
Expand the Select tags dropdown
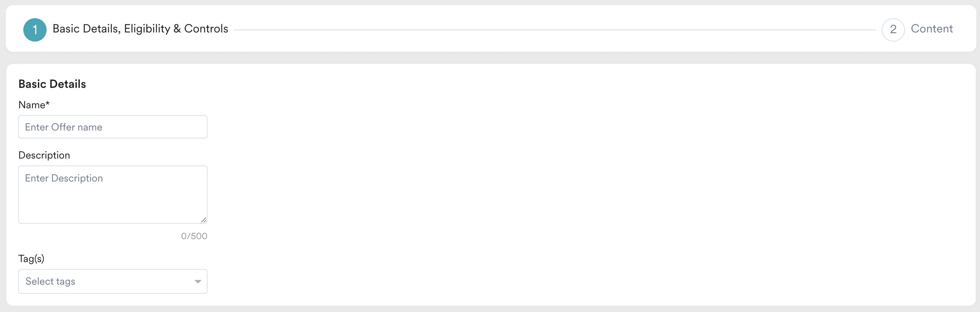coord(112,281)
